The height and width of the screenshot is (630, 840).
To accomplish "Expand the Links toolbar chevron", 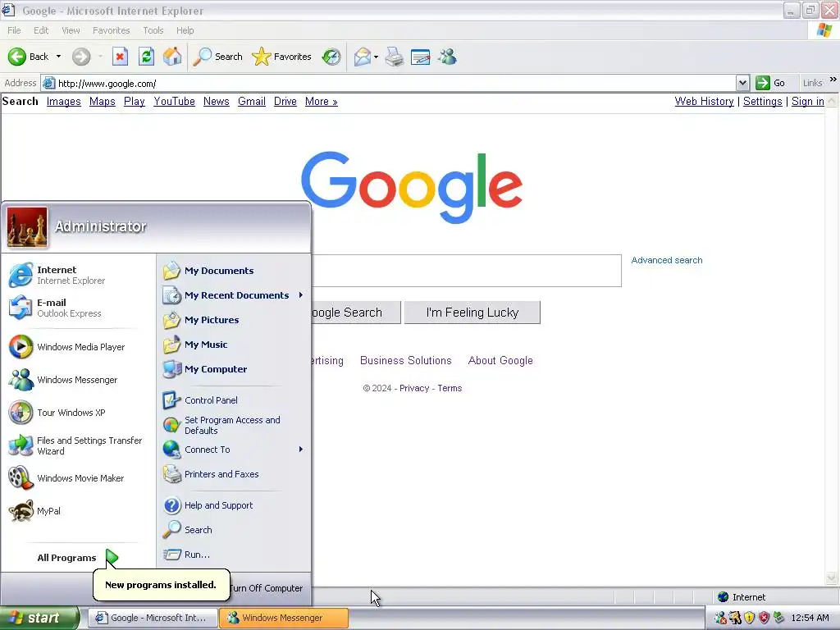I will click(833, 80).
